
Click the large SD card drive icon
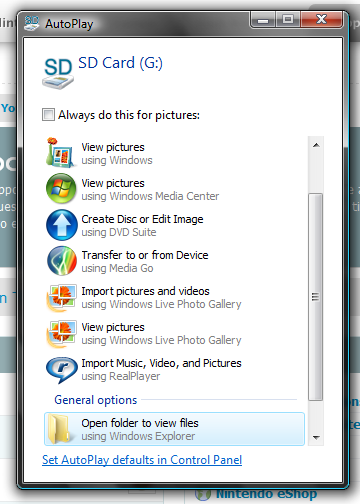[58, 73]
